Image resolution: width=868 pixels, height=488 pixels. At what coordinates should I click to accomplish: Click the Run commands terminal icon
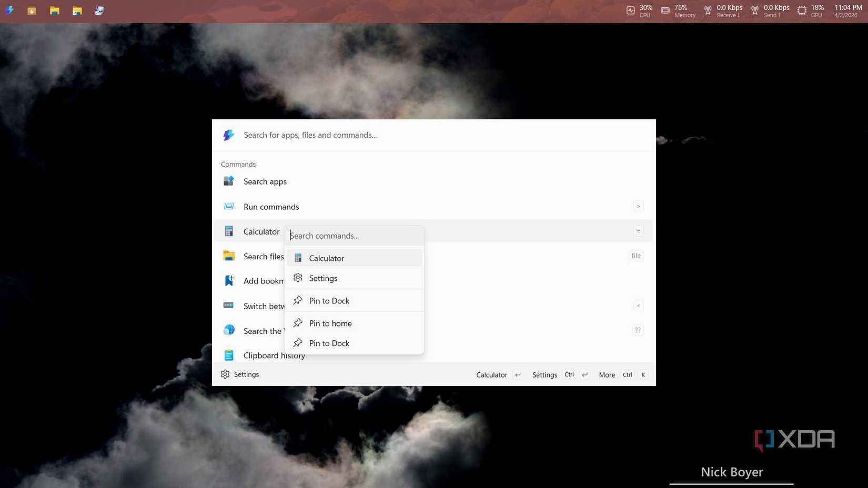coord(229,206)
